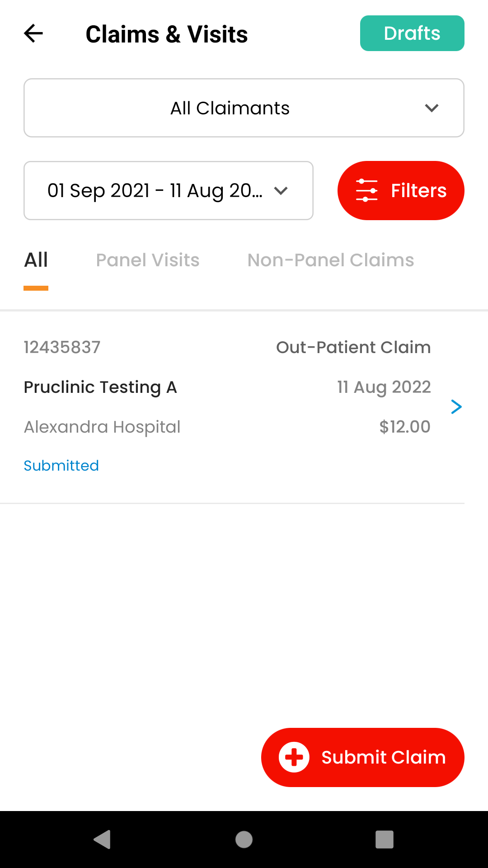Tap the Submit Claim label
The image size is (488, 868).
[383, 757]
